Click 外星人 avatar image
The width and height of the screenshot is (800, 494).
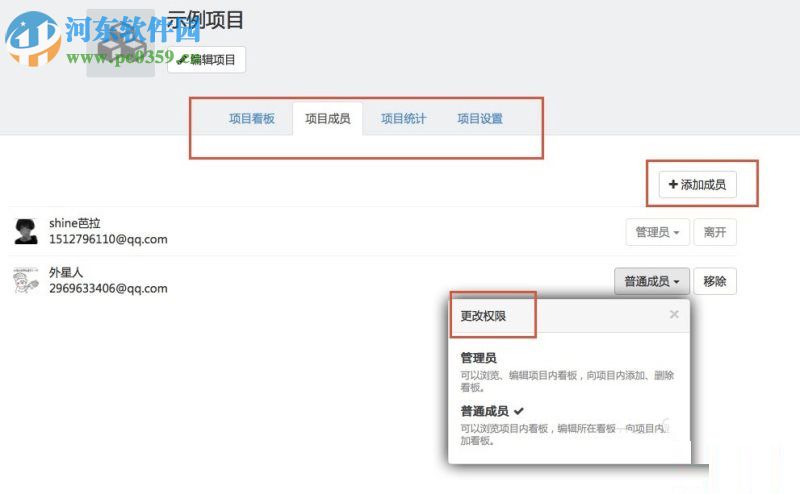[26, 280]
